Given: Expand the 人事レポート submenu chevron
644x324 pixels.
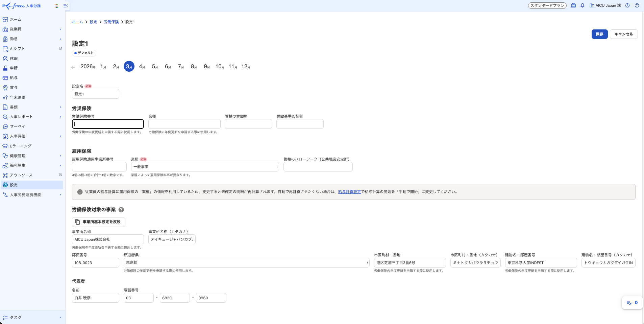Looking at the screenshot, I should (60, 117).
